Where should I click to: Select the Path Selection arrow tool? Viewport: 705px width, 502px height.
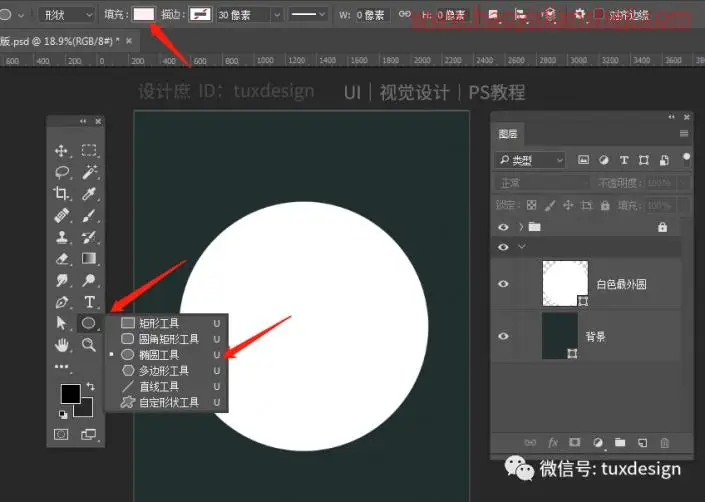click(x=61, y=323)
